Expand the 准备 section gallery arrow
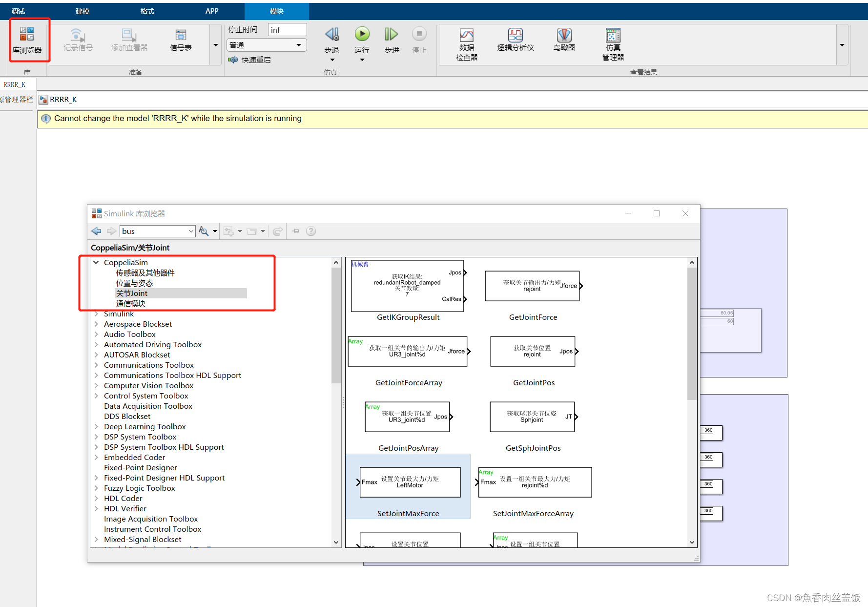Viewport: 868px width, 607px height. [x=216, y=45]
